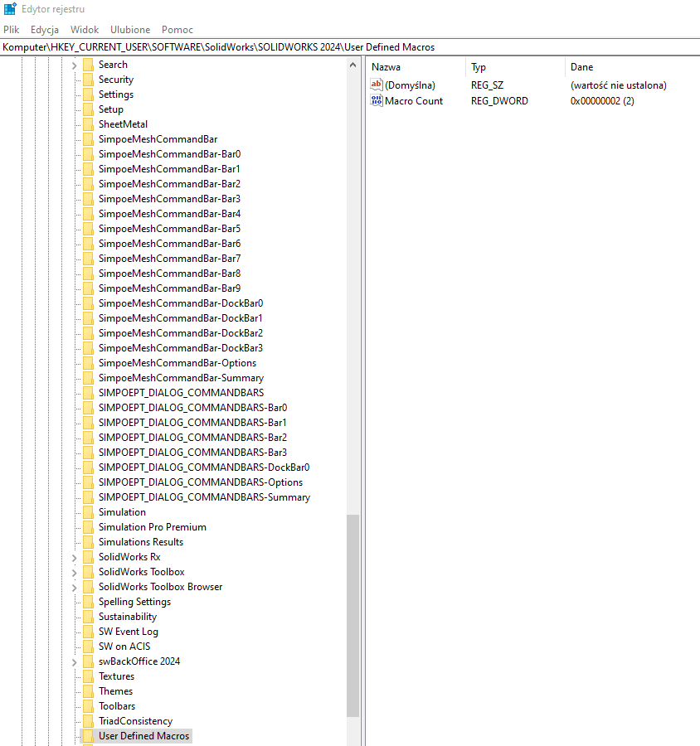Click the SheetMetal folder icon

(x=88, y=124)
